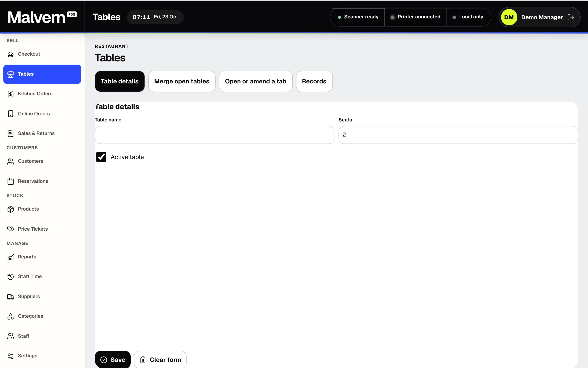Click the DM avatar circle

(x=509, y=17)
